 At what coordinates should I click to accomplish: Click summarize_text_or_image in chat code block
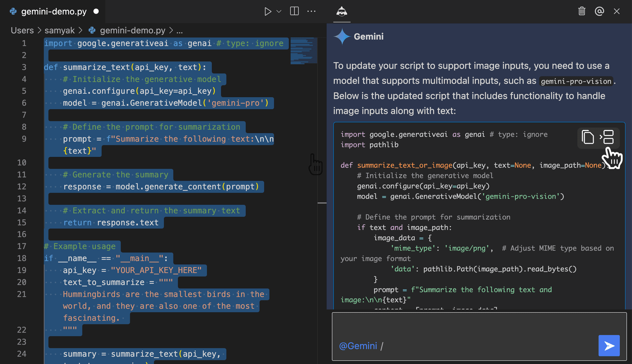click(405, 165)
